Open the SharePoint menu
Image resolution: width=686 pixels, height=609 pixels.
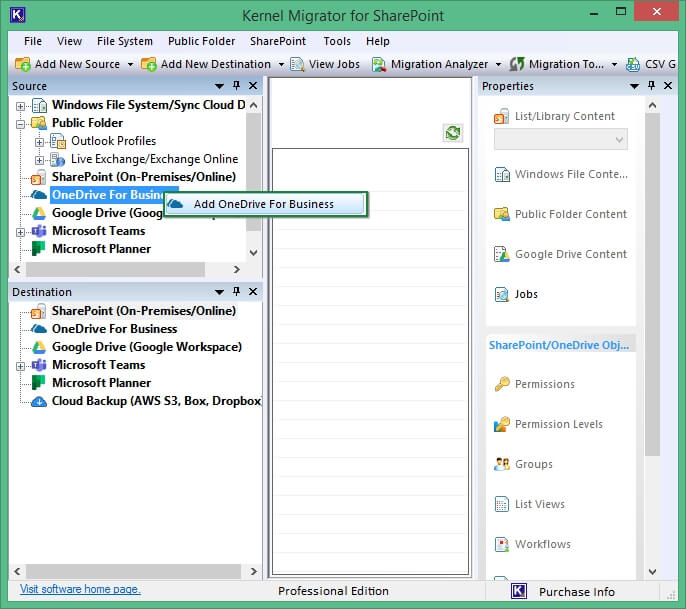pos(278,41)
